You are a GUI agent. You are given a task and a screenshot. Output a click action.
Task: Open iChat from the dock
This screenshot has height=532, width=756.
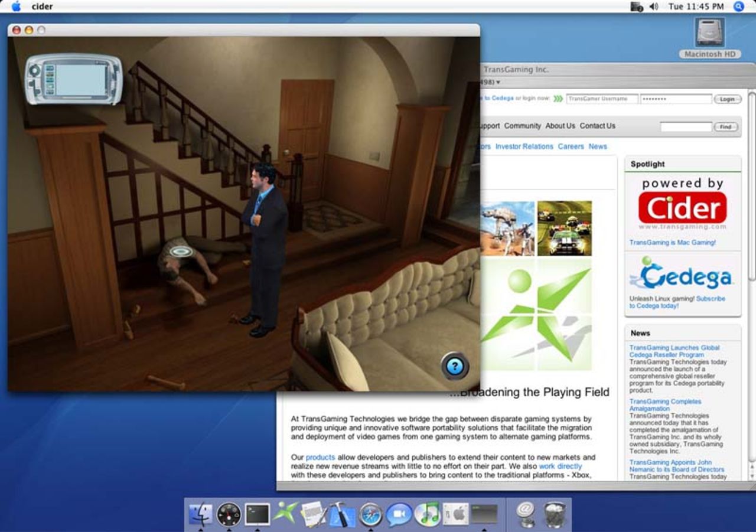[399, 514]
